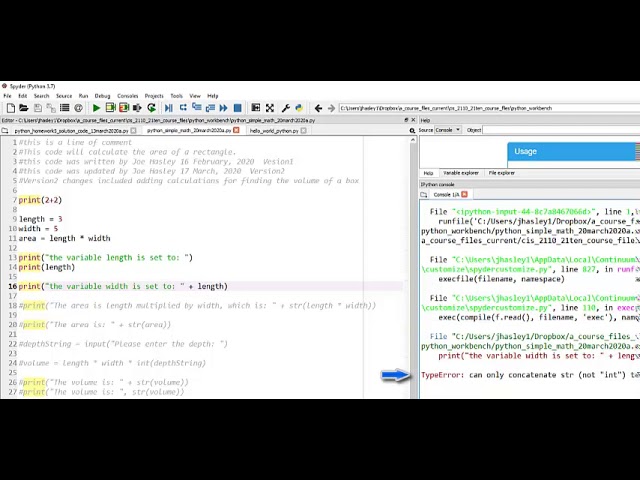Run selection or current line icon

137,108
